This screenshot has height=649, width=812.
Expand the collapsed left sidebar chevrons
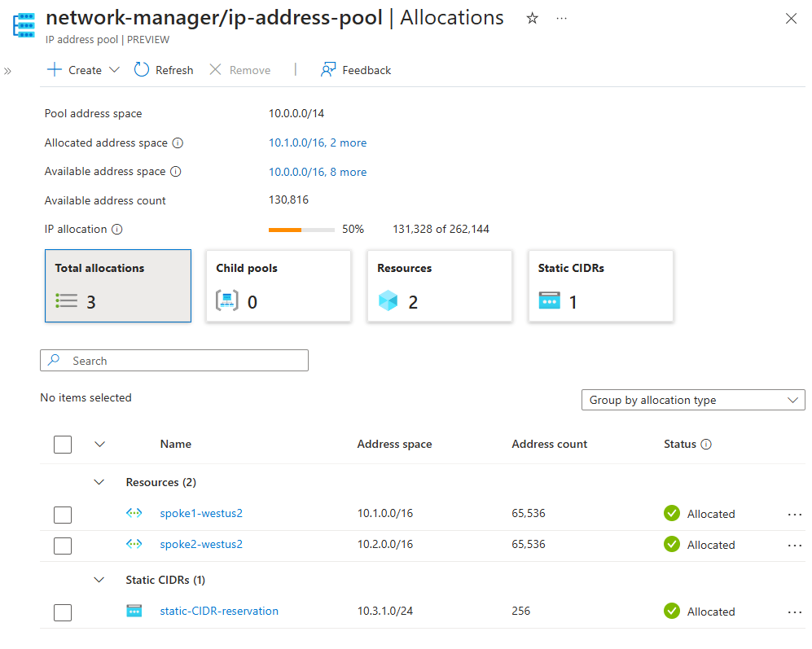pos(8,71)
